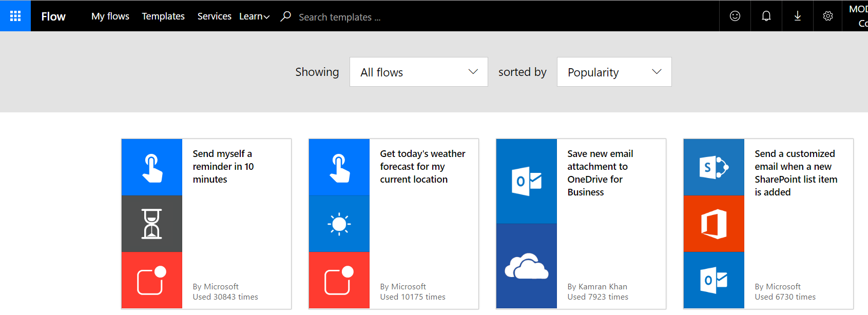This screenshot has height=315, width=868.
Task: Click the download arrow icon
Action: click(x=797, y=16)
